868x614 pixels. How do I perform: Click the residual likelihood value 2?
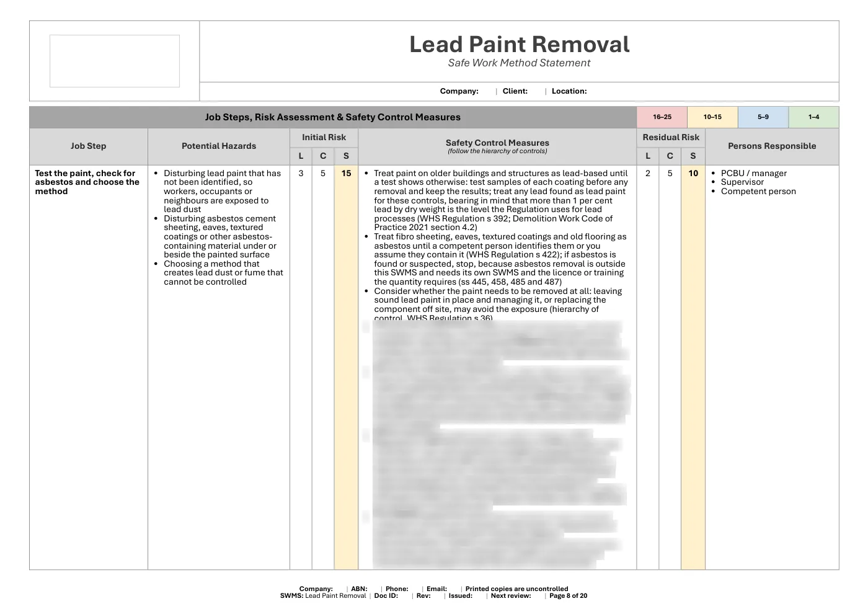(648, 174)
